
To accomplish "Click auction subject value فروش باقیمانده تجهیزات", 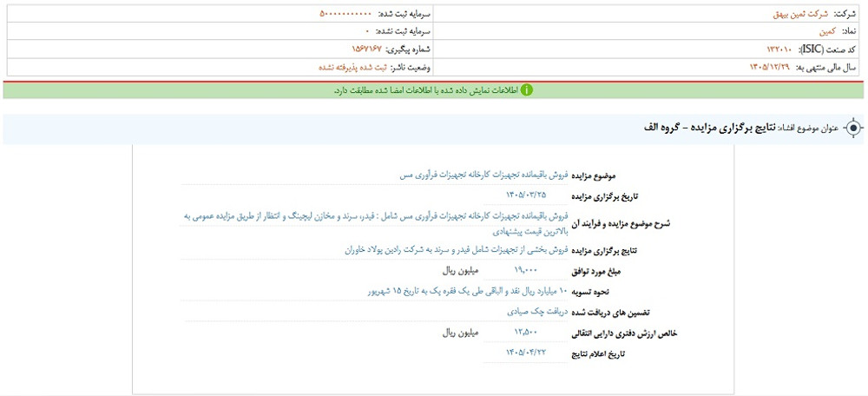I will [483, 175].
